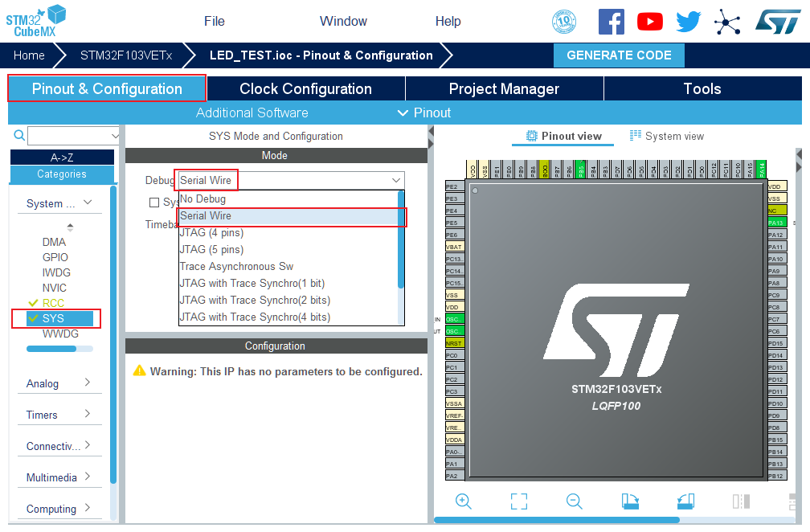Expand the Multimedia category

coord(88,477)
